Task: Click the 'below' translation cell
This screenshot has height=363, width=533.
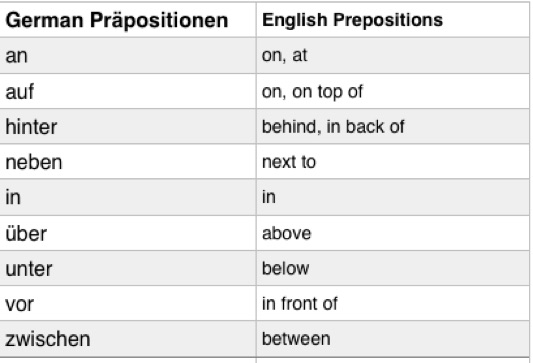Action: 393,269
